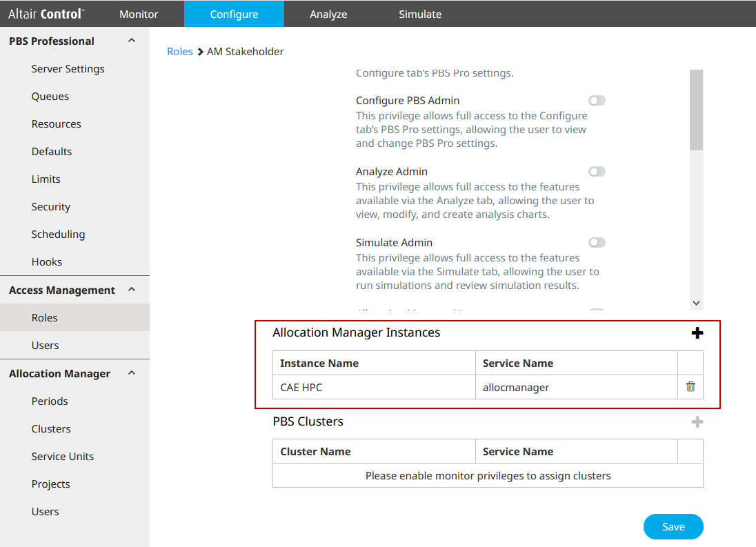
Task: Turn on Simulate Admin privilege
Action: pos(597,243)
